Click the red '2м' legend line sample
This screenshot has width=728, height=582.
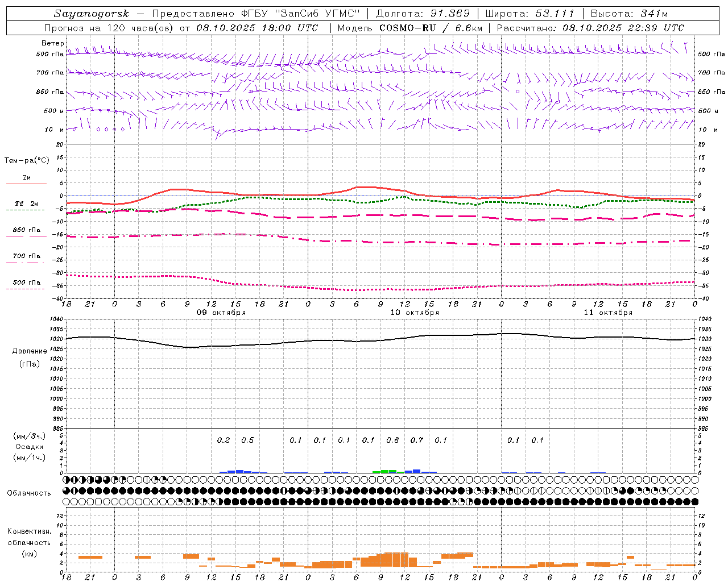click(26, 184)
